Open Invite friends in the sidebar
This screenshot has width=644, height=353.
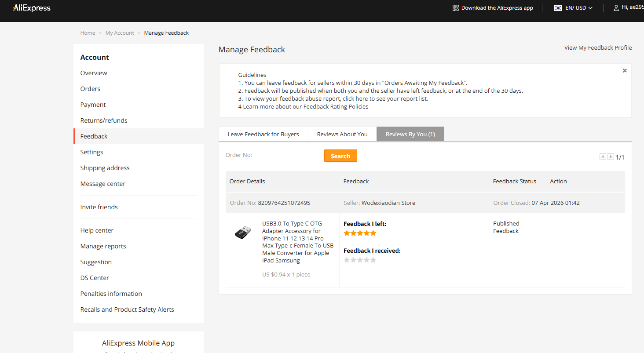pos(99,207)
